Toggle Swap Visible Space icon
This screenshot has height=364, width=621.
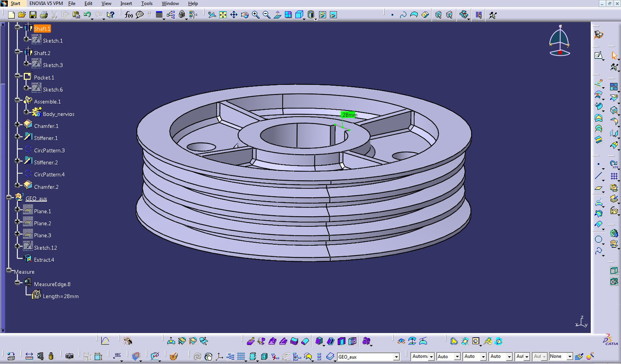click(333, 15)
